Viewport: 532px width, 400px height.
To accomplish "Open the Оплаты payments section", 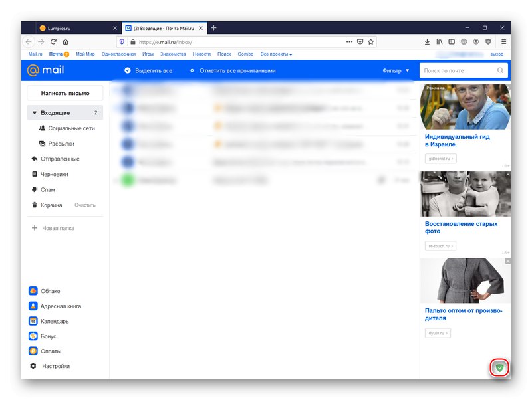I will (x=45, y=351).
